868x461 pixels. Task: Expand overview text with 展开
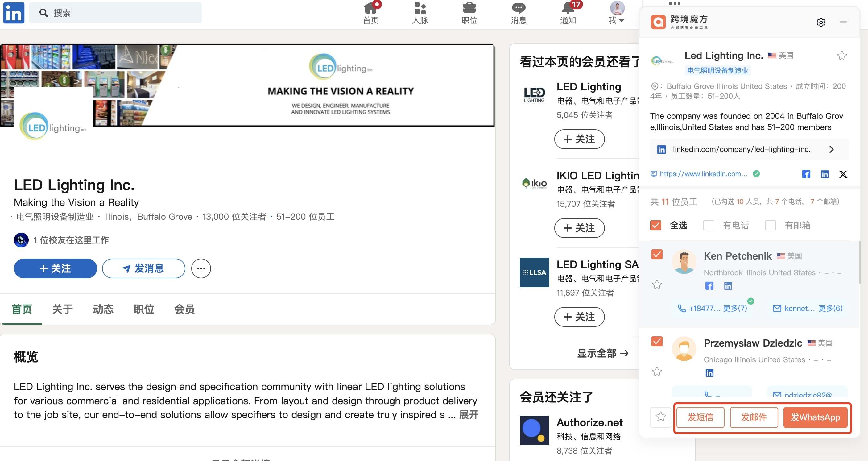point(469,414)
